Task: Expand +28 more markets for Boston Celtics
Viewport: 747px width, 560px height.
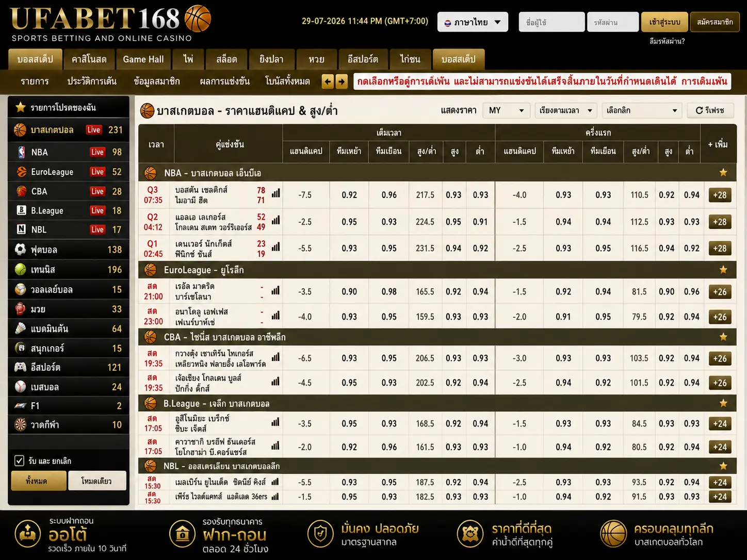Action: pyautogui.click(x=720, y=195)
